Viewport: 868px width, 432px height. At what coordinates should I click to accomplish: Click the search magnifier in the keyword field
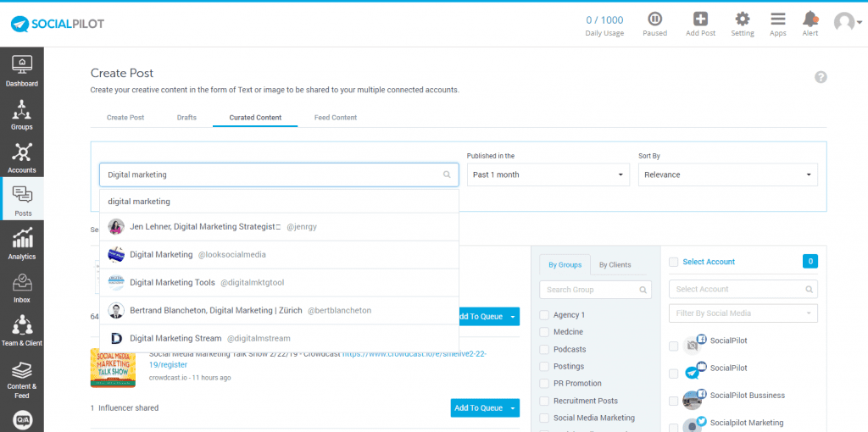[447, 174]
